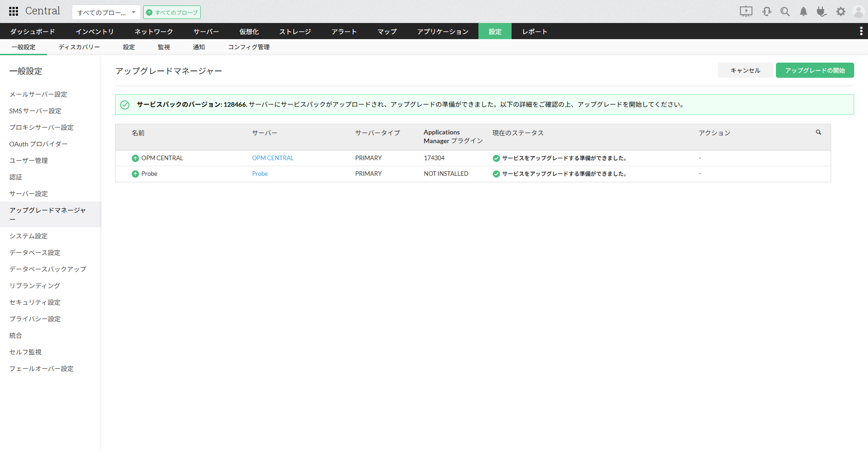Open セキュリティ設定 in the sidebar
The height and width of the screenshot is (452, 868).
tap(35, 302)
